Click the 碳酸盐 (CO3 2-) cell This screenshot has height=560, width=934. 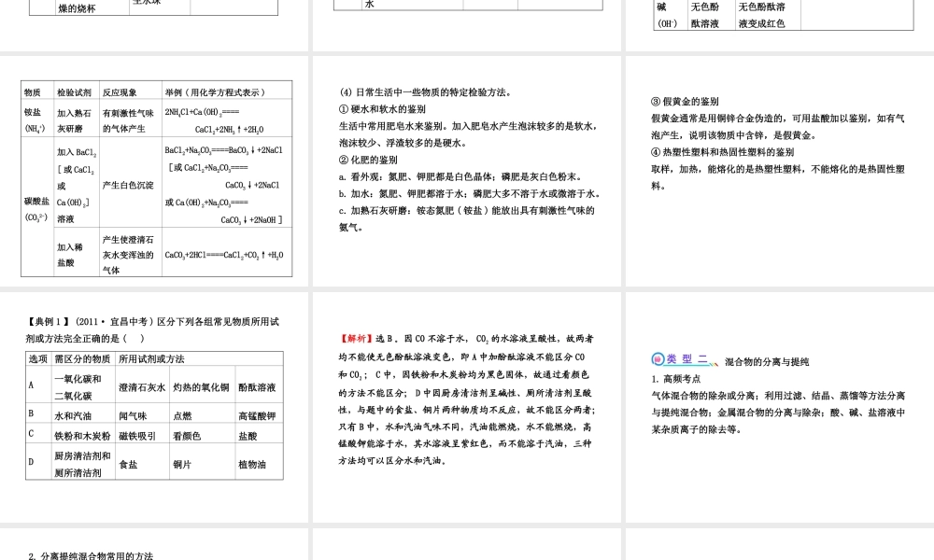click(x=37, y=208)
